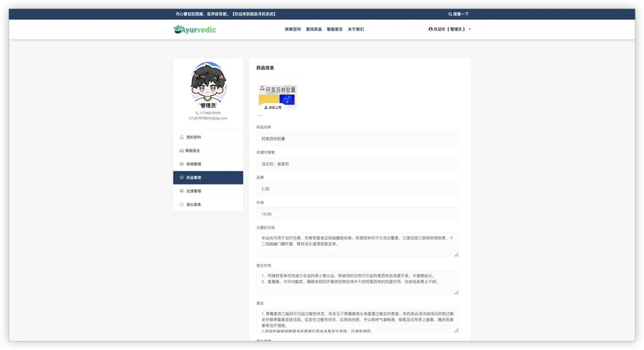Screen dimensions: 644x350
Task: Select 反馈管理 in the sidebar
Action: [208, 191]
